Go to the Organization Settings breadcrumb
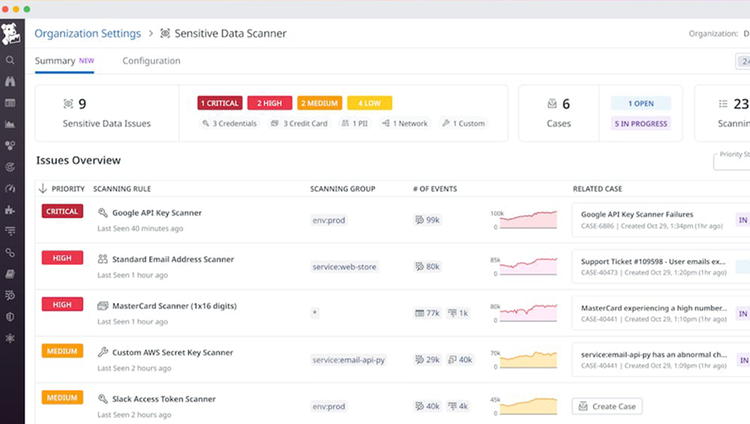 point(88,33)
